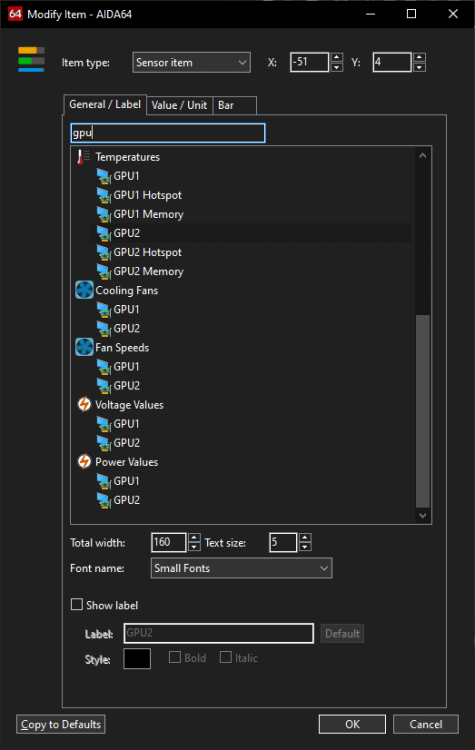Click GPU1 icon under Power Values
The image size is (475, 750).
[104, 481]
